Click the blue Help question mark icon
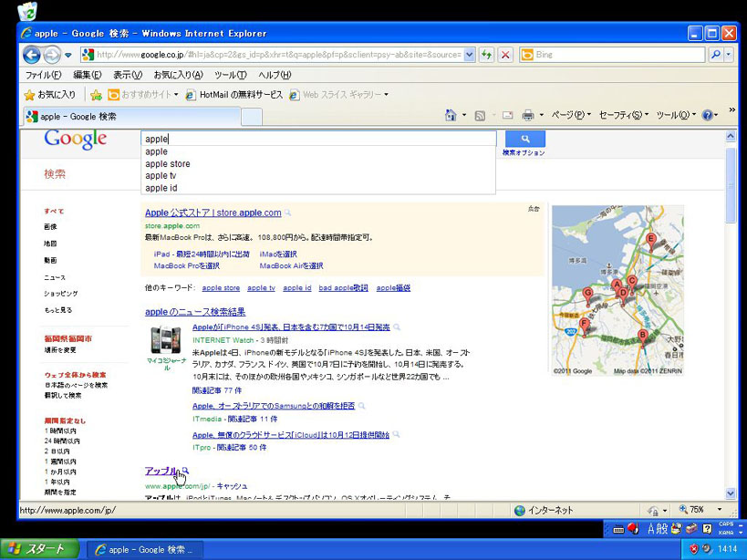This screenshot has width=747, height=560. pos(707,115)
